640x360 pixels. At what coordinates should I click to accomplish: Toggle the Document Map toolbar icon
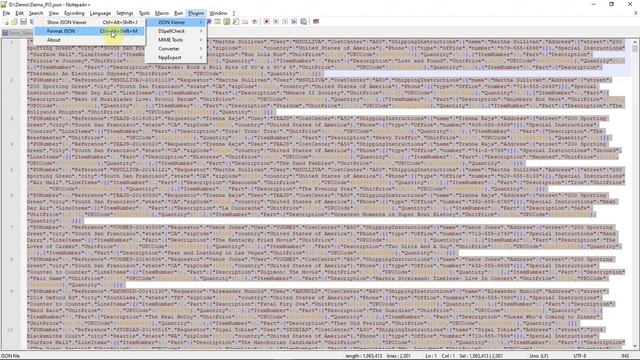(x=227, y=22)
